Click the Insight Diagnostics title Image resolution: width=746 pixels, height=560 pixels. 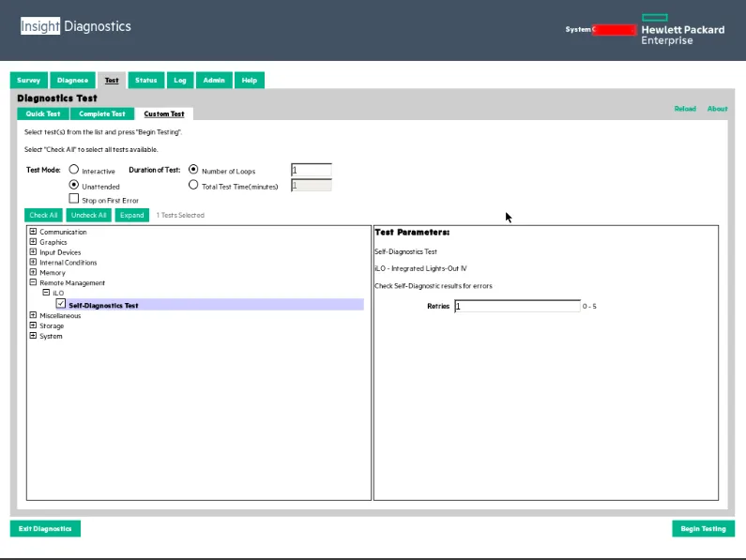pos(76,26)
